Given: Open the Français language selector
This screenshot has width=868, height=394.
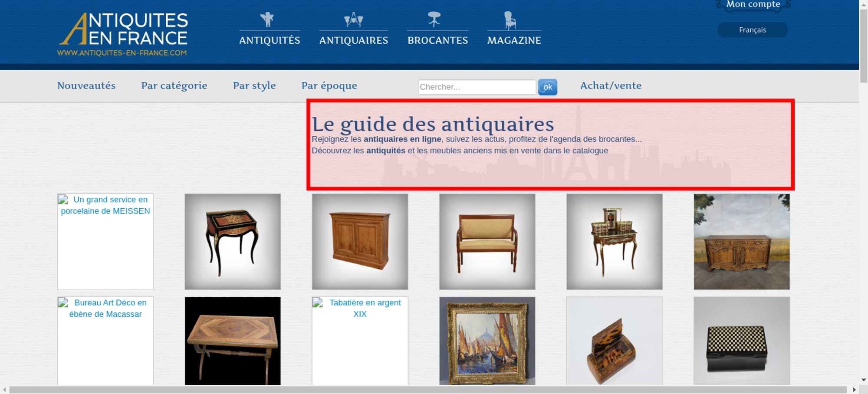Looking at the screenshot, I should coord(752,30).
